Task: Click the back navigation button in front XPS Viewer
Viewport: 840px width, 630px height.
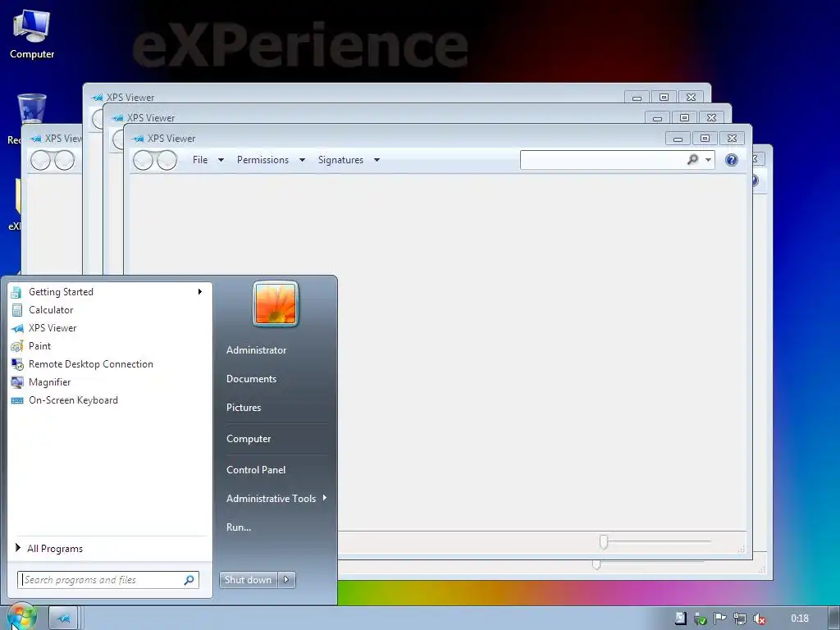Action: coord(143,160)
